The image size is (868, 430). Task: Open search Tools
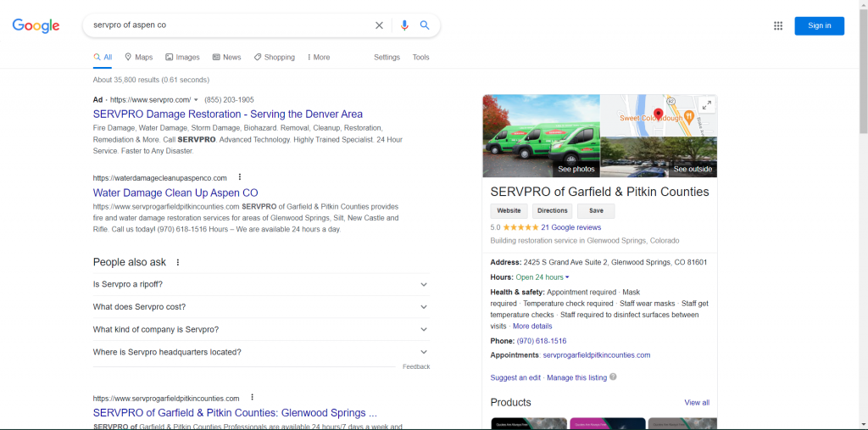tap(420, 57)
